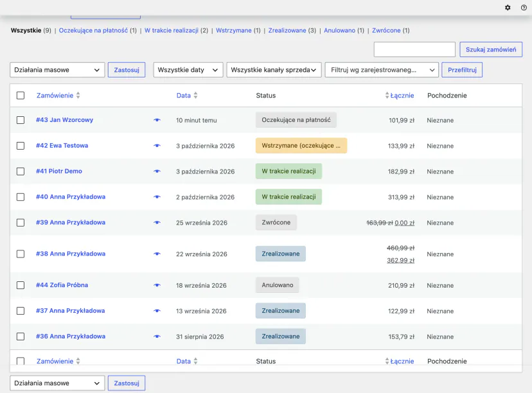532x393 pixels.
Task: Preview order #42 Ewa Testowa eye icon
Action: 157,146
